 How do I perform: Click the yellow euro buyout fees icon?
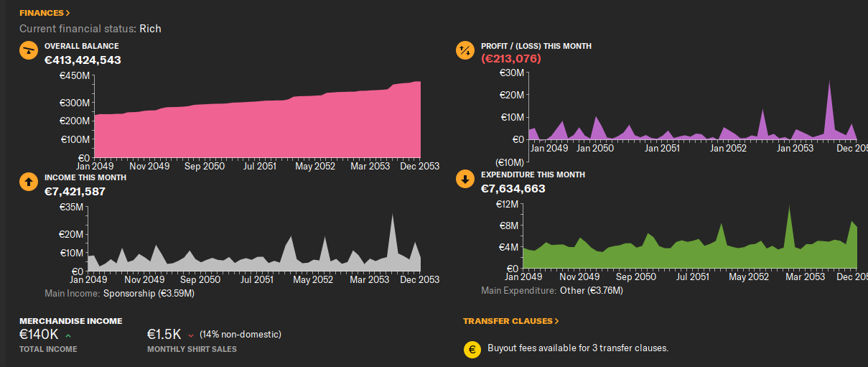pyautogui.click(x=472, y=350)
